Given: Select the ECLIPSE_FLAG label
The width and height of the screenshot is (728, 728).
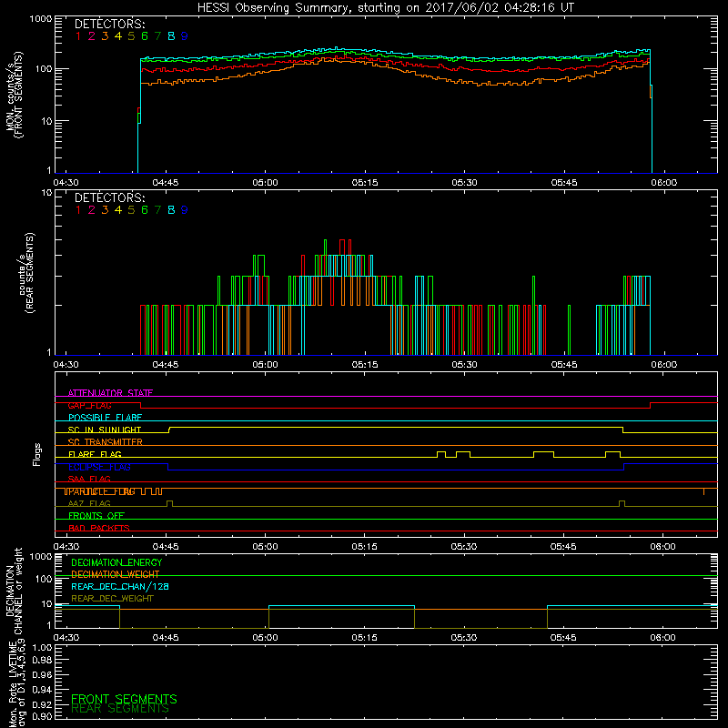Looking at the screenshot, I should pyautogui.click(x=99, y=467).
